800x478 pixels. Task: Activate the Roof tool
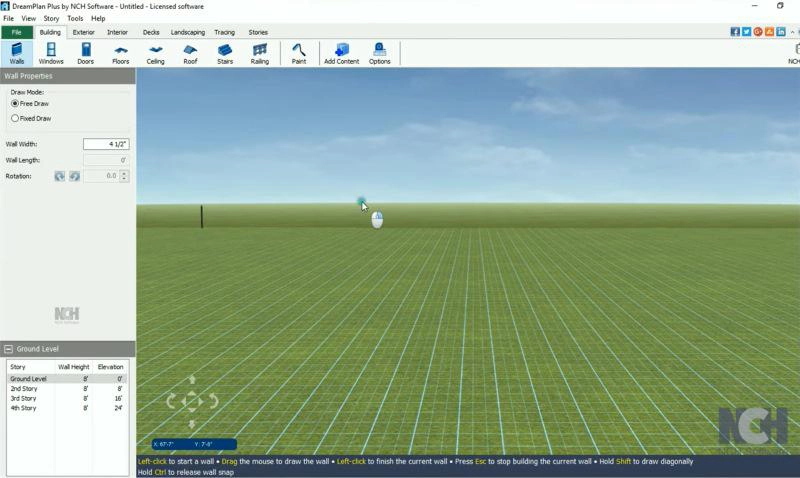coord(190,53)
